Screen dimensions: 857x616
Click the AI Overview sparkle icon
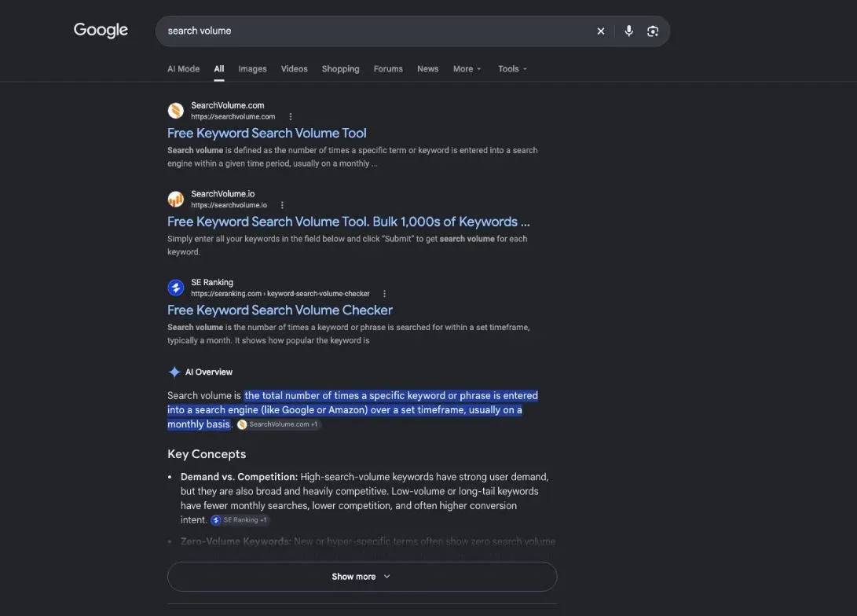(x=174, y=372)
